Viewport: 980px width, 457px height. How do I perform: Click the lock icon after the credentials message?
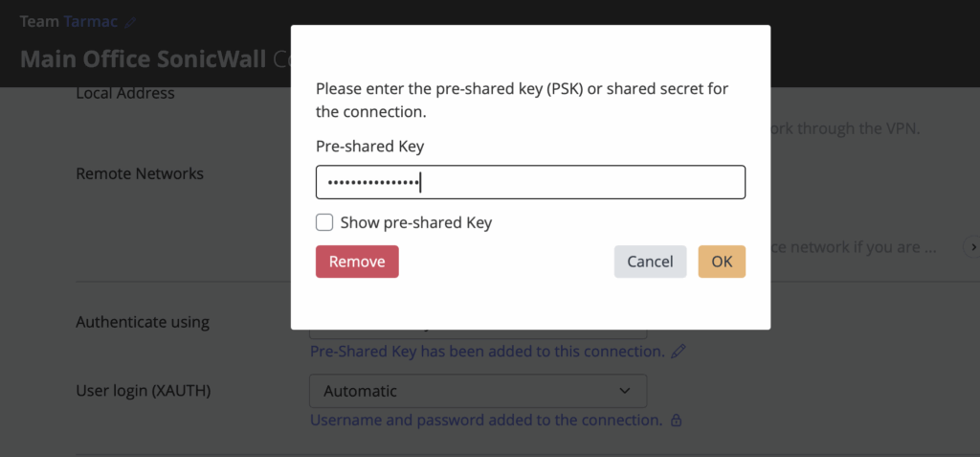676,421
